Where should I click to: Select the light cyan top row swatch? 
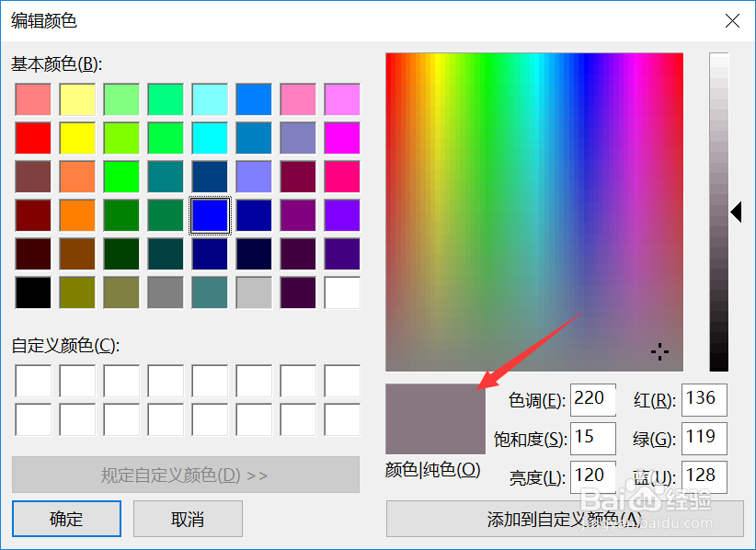coord(210,99)
